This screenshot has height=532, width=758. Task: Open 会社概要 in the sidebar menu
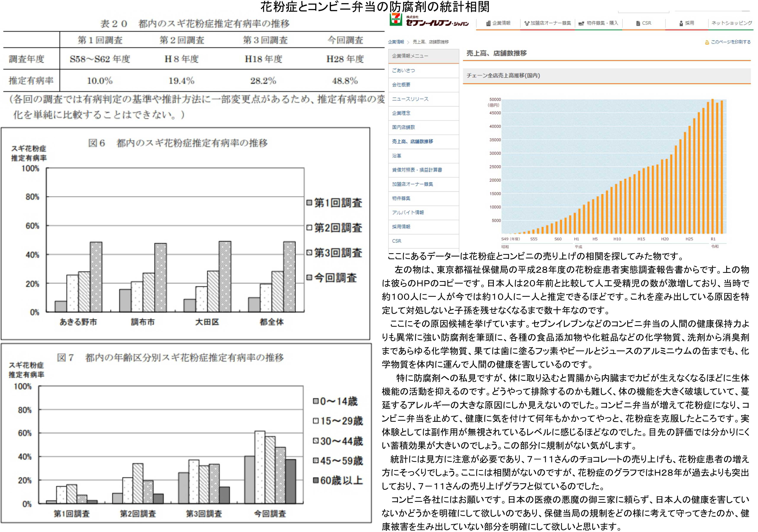(x=423, y=85)
